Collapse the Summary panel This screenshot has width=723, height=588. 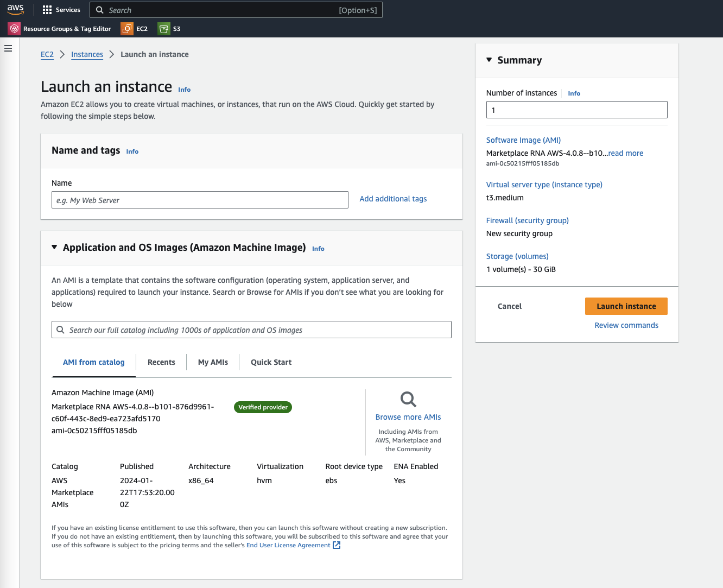click(x=488, y=60)
